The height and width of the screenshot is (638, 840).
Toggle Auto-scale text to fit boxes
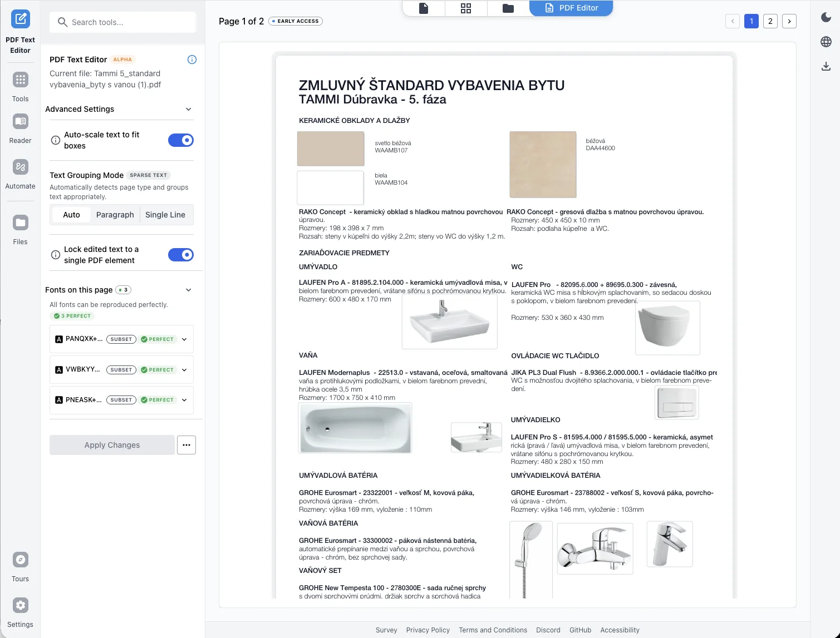[x=181, y=140]
